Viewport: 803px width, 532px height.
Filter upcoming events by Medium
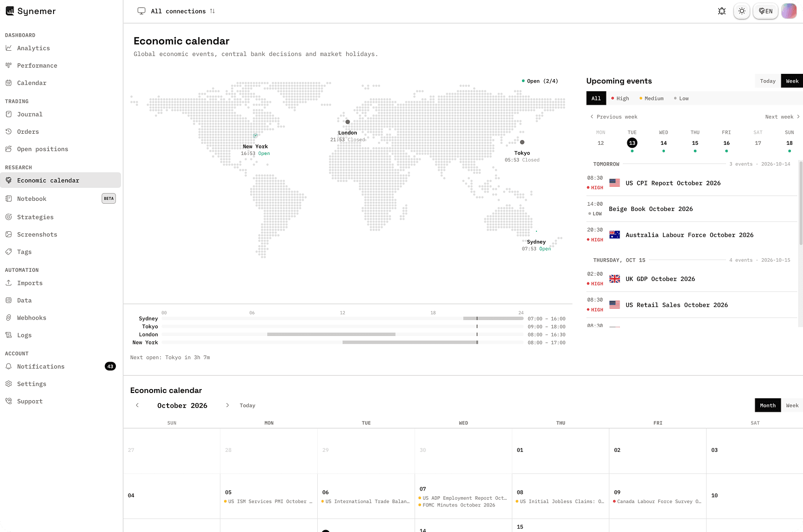[x=651, y=98]
